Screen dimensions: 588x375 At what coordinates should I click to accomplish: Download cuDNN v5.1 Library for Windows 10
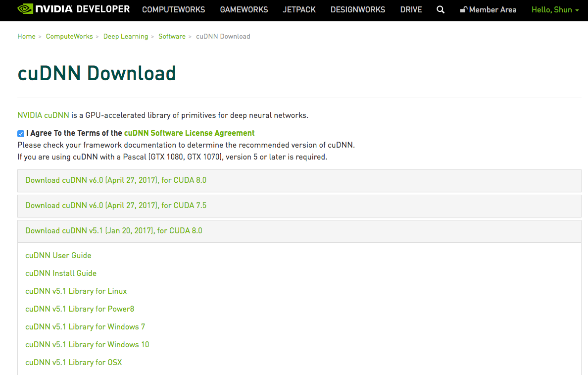tap(87, 345)
